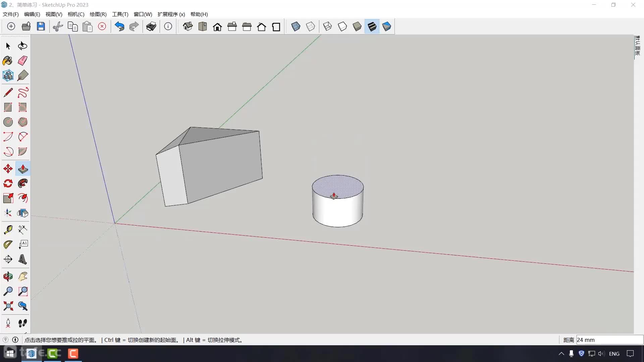Switch to Top view

[203, 26]
